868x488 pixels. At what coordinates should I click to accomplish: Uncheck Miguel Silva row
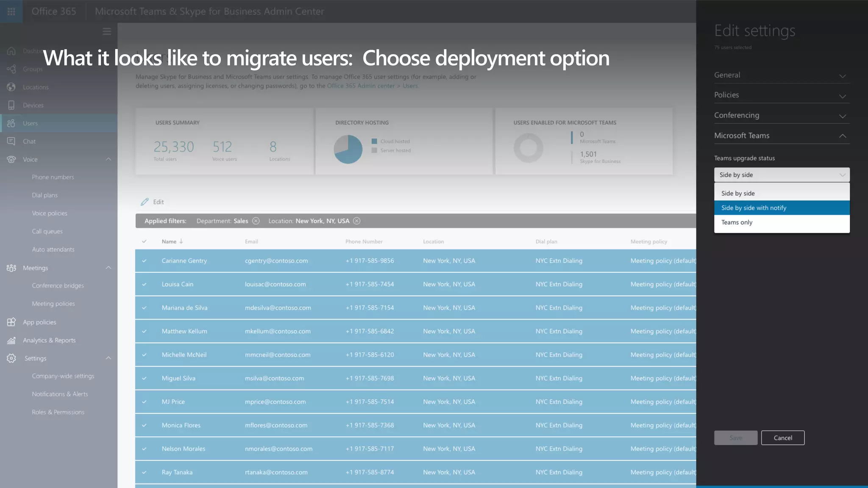pos(144,378)
